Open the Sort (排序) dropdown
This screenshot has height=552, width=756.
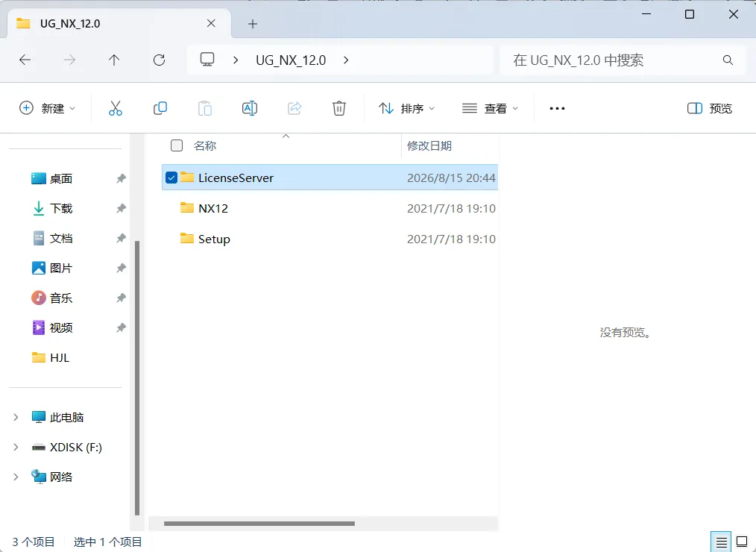click(406, 108)
